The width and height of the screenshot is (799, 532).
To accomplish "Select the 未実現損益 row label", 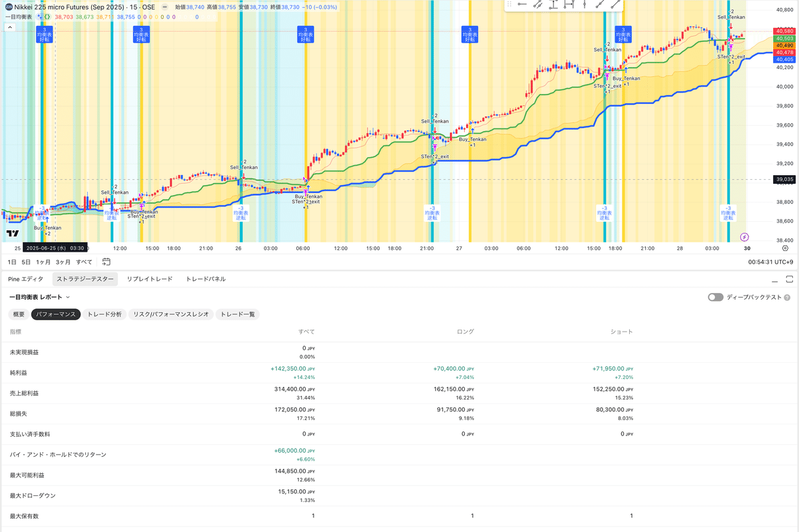I will pos(24,352).
